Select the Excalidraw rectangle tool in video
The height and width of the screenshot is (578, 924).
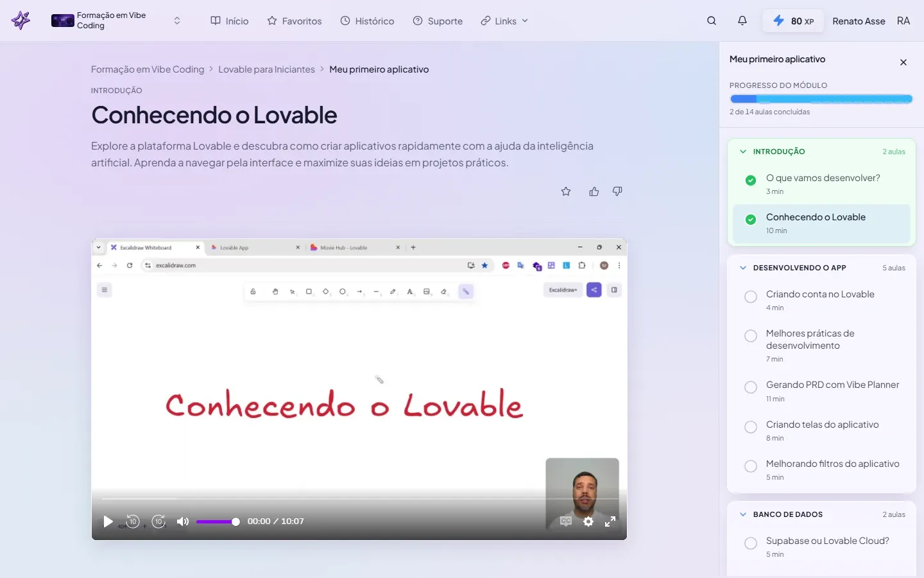(x=309, y=292)
